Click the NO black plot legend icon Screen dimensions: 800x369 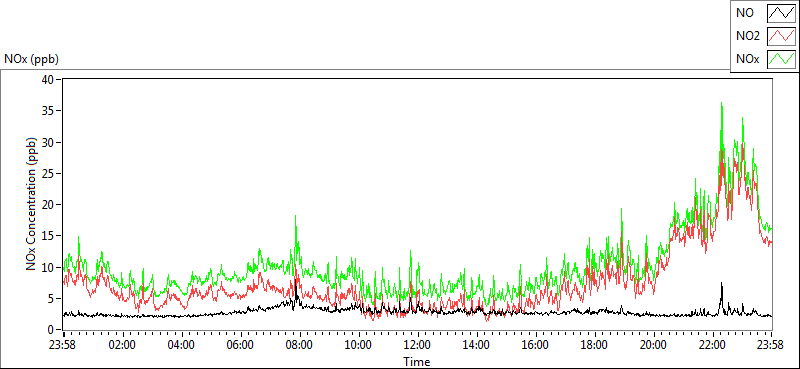782,13
